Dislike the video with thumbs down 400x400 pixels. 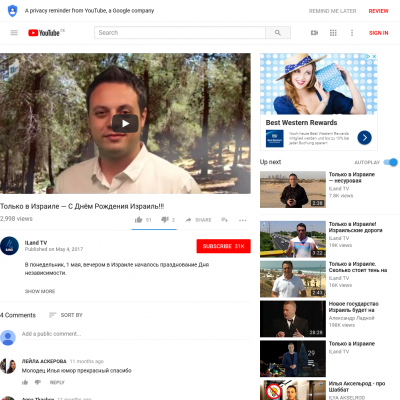click(165, 220)
